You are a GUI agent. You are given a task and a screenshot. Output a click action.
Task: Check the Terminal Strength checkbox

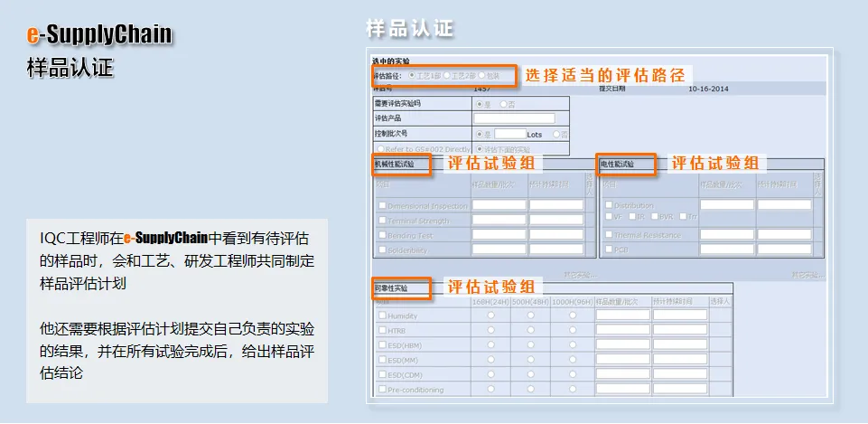click(382, 221)
